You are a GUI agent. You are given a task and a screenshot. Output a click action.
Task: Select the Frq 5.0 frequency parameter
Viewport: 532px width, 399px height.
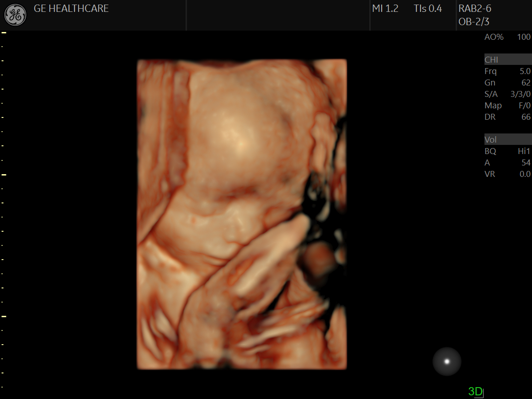pyautogui.click(x=507, y=71)
